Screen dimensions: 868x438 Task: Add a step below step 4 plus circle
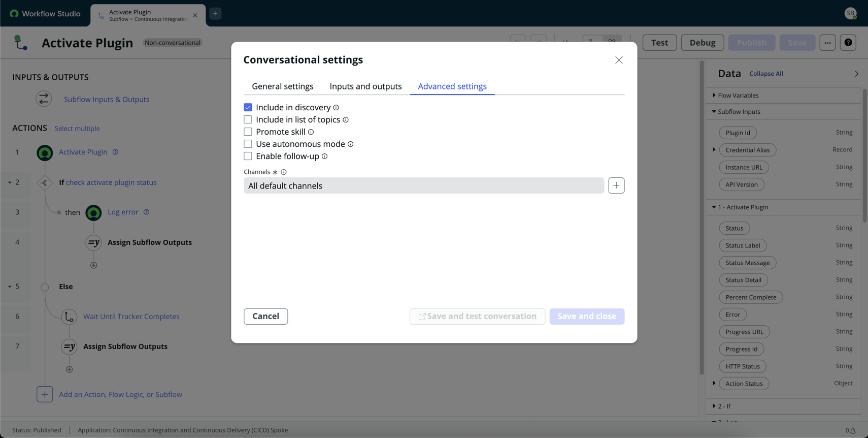pyautogui.click(x=93, y=265)
